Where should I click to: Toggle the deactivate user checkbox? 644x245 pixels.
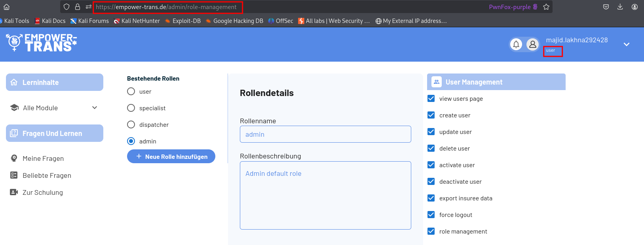[431, 181]
